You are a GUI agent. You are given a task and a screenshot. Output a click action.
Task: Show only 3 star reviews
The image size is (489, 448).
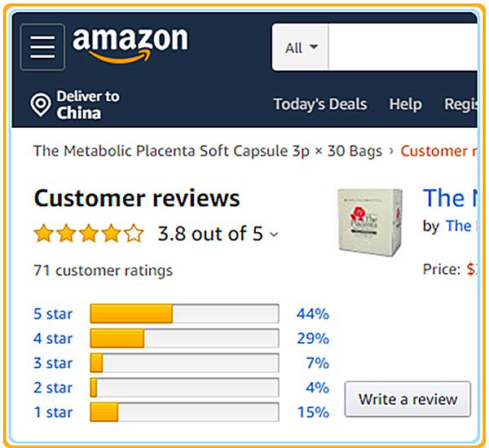pos(53,363)
